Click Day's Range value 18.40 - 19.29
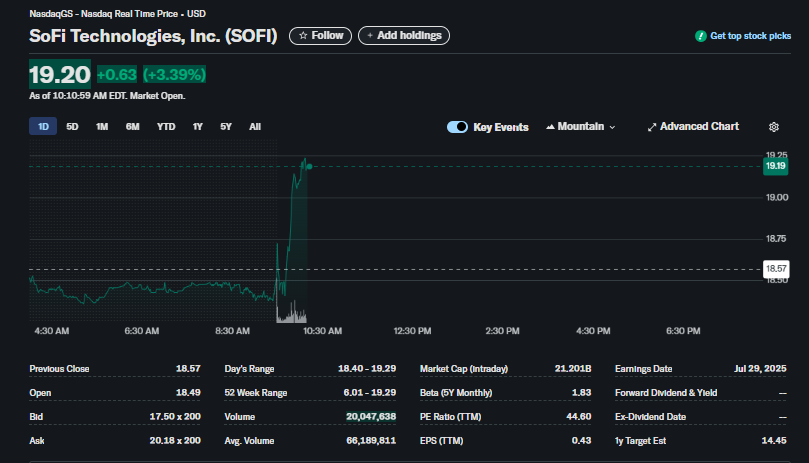Screen dimensions: 809x463 (367, 369)
